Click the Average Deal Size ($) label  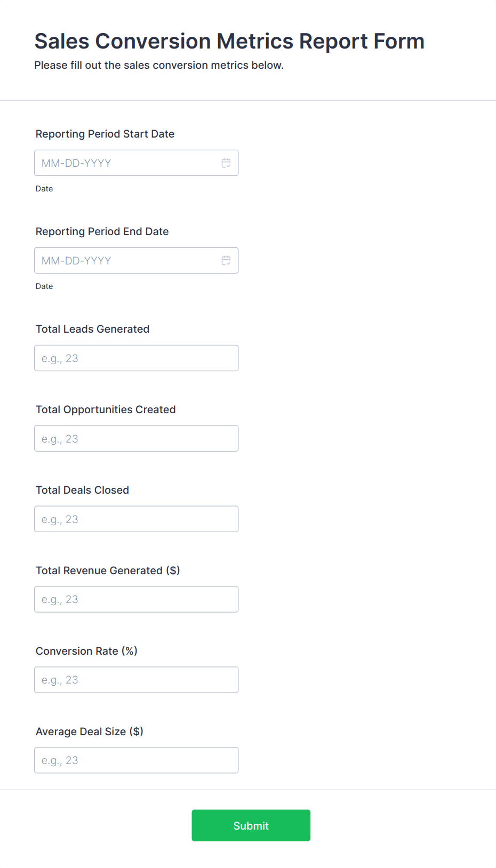tap(90, 732)
